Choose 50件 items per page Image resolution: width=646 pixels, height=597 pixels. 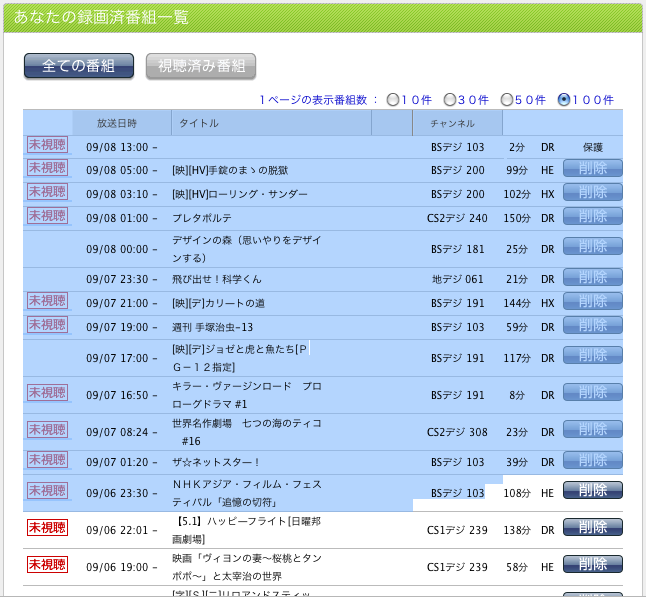[x=507, y=100]
